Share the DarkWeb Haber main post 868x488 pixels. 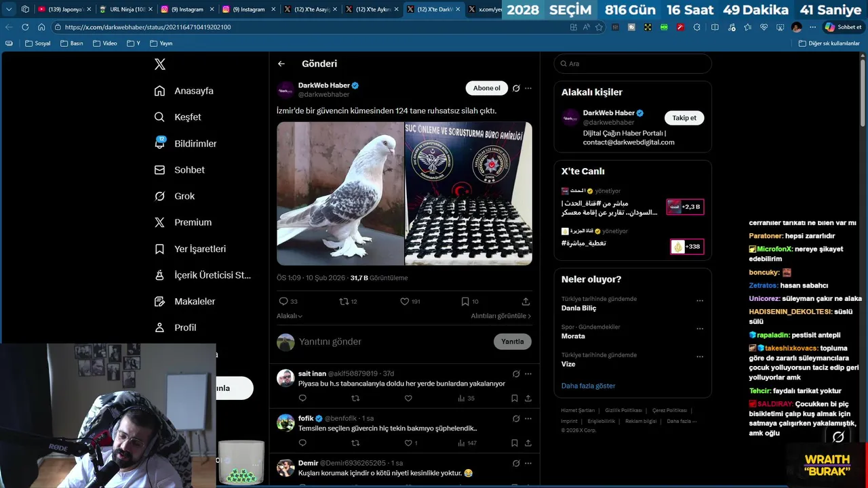click(526, 302)
